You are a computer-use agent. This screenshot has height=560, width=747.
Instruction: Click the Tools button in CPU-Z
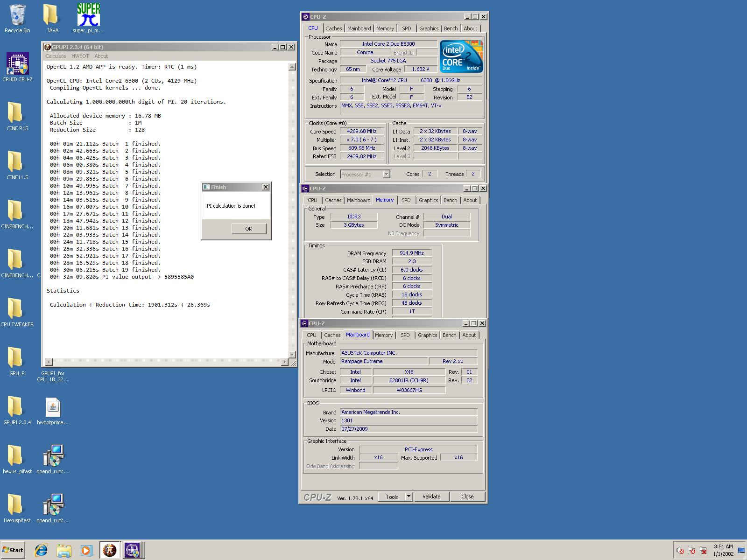click(x=392, y=497)
